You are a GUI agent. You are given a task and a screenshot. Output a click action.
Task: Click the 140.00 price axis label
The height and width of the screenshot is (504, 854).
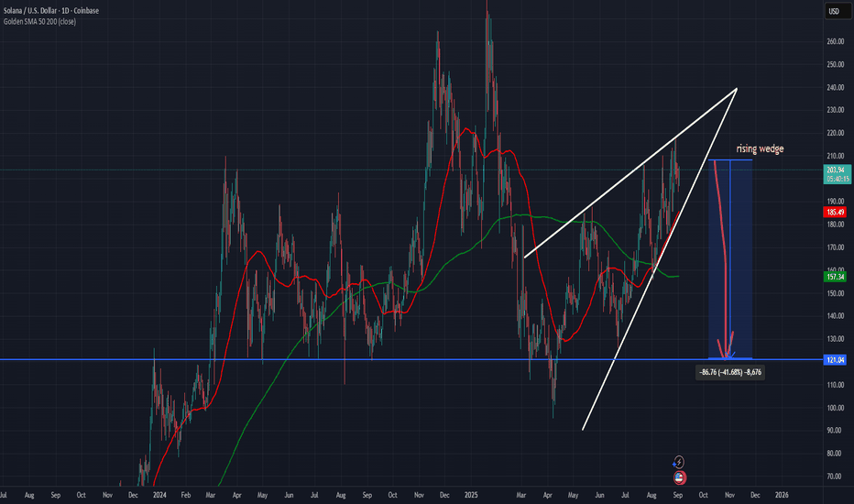click(x=836, y=316)
